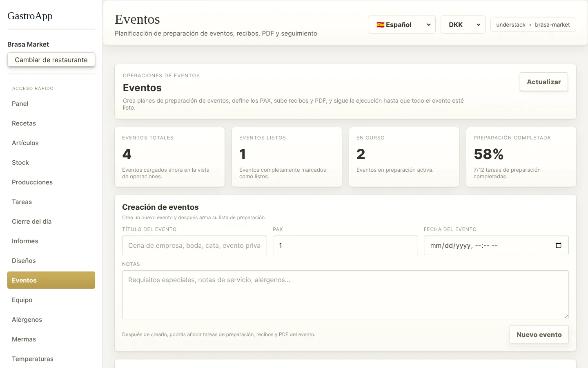The height and width of the screenshot is (368, 588).
Task: Click the En curso card
Action: point(404,157)
